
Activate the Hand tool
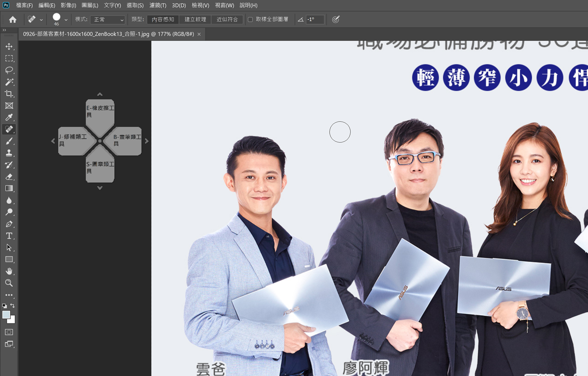click(9, 271)
